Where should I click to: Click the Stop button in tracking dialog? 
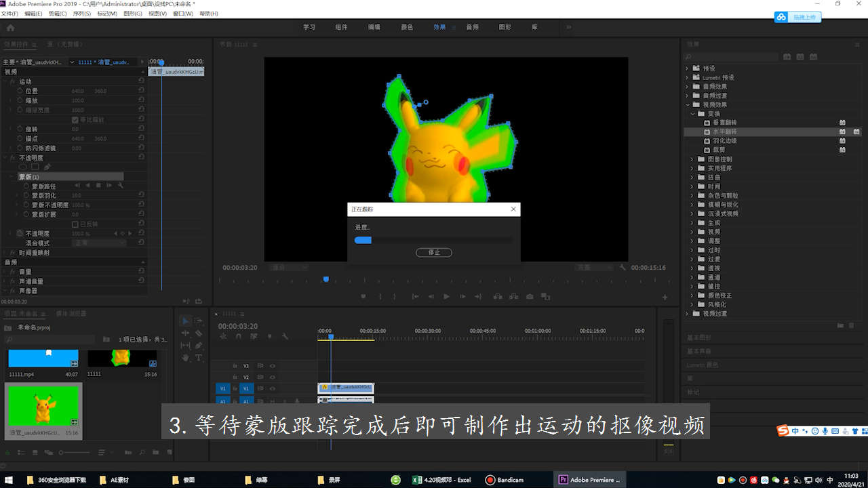pyautogui.click(x=434, y=252)
